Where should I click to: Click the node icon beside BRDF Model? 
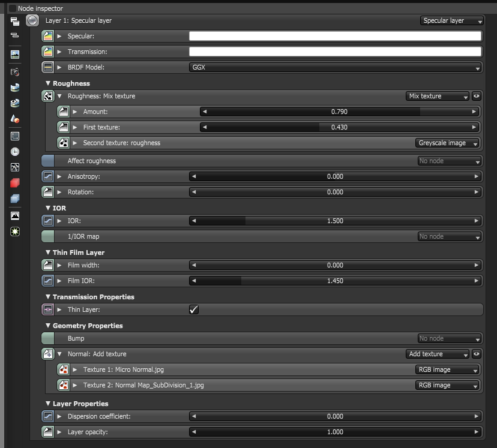48,67
